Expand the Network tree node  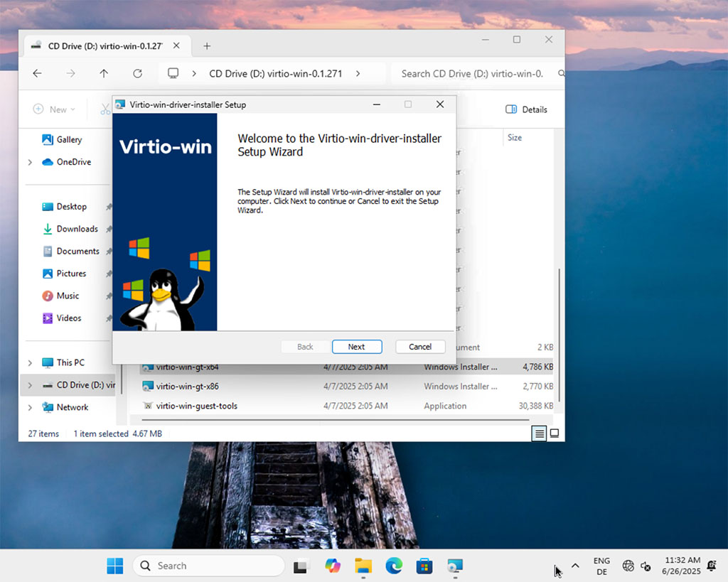(x=30, y=407)
